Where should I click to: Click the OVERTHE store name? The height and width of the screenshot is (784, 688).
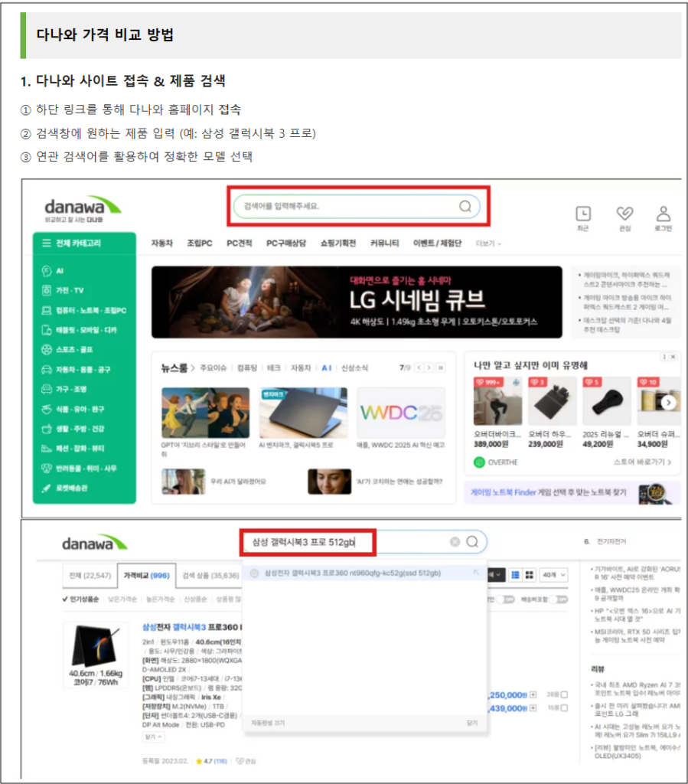tap(503, 462)
